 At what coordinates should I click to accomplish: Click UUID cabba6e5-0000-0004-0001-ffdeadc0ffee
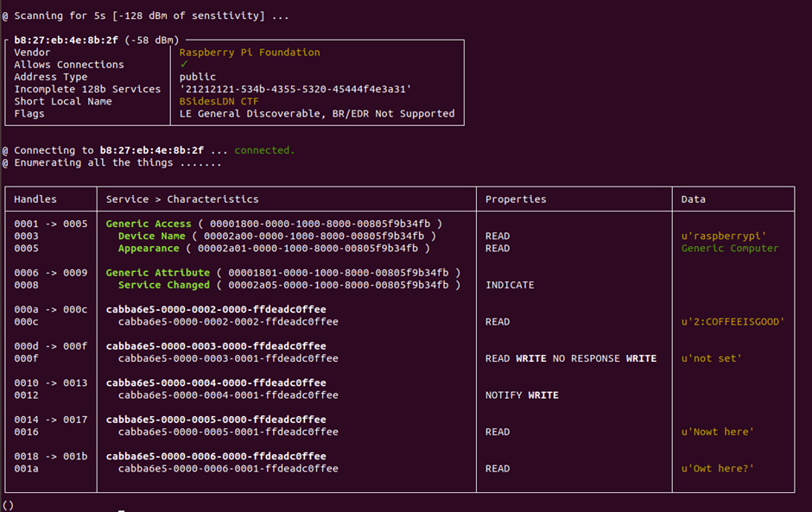[228, 395]
